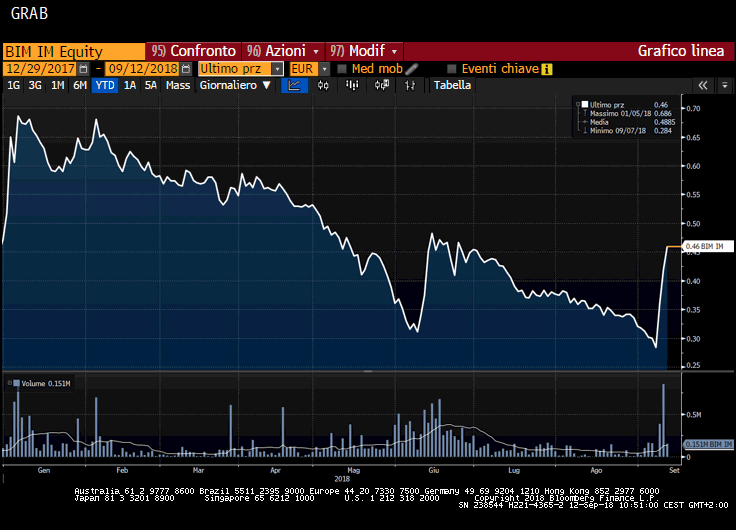Select the 5A time range
Image resolution: width=736 pixels, height=530 pixels.
pos(150,85)
